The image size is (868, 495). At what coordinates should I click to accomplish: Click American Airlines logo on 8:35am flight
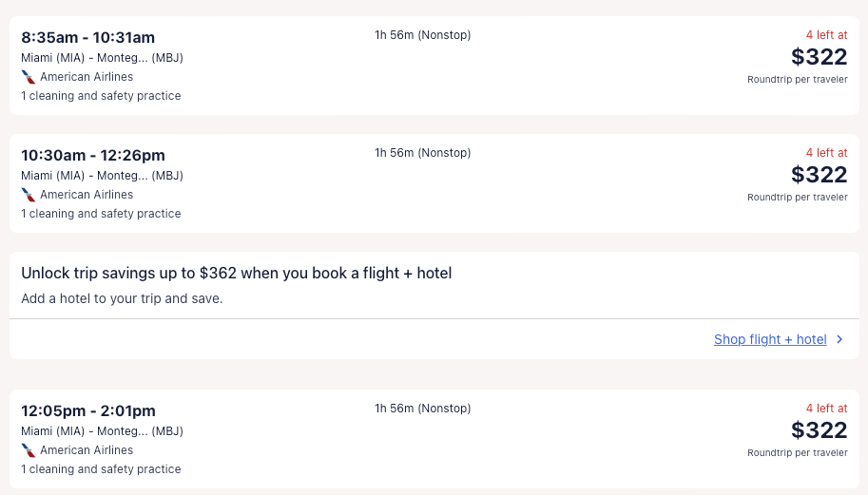pos(29,77)
